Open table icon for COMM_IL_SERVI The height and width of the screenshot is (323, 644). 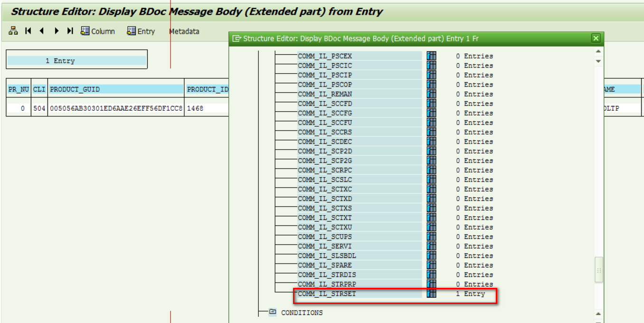click(x=431, y=246)
